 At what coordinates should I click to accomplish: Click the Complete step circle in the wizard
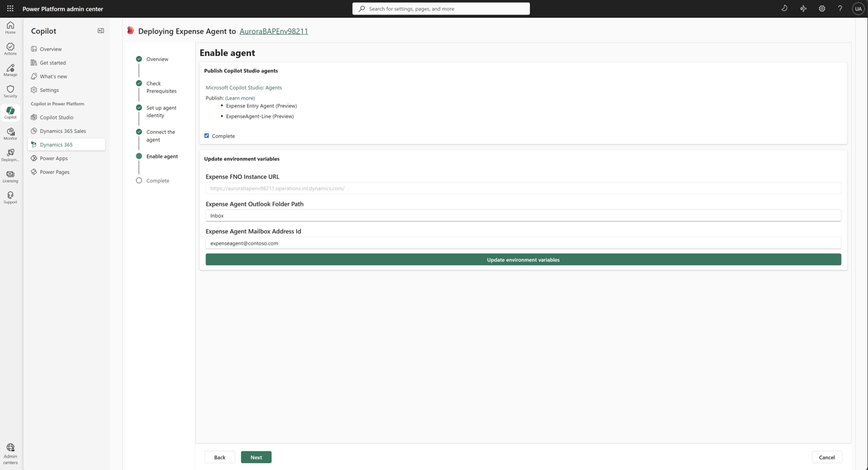pyautogui.click(x=139, y=180)
